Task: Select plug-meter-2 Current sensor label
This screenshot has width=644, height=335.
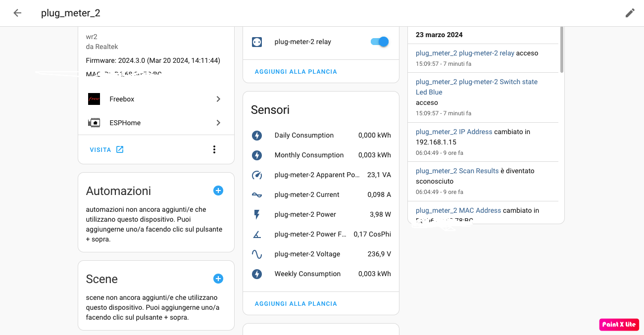Action: [x=307, y=194]
